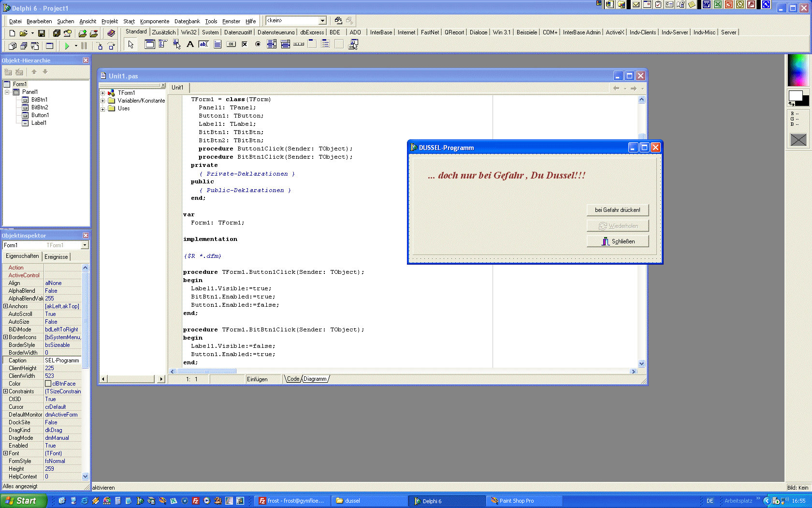The height and width of the screenshot is (508, 812).
Task: Select the arrow pointer in component palette
Action: point(130,45)
